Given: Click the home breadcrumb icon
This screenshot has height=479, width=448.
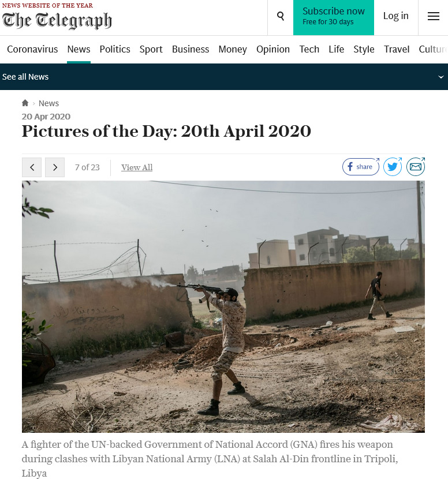Looking at the screenshot, I should (25, 103).
